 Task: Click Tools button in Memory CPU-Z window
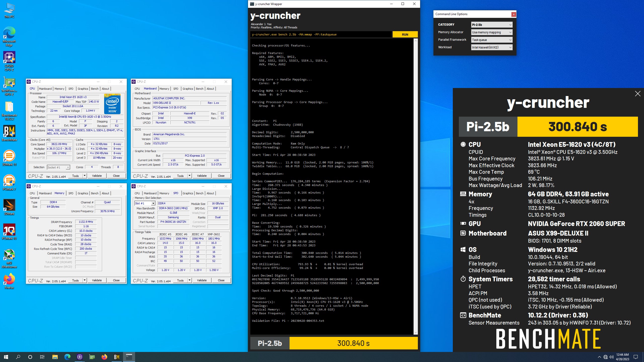[x=75, y=280]
